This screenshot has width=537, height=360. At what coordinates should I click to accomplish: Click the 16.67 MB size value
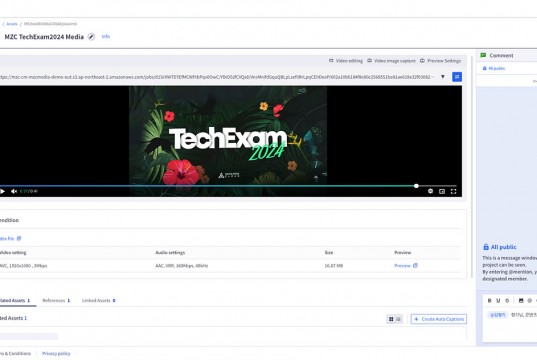pos(334,265)
